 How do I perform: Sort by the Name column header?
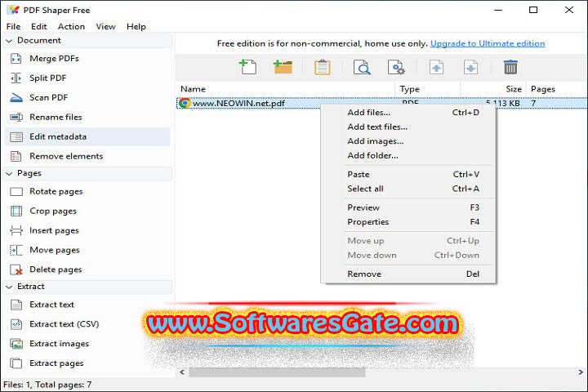(x=285, y=89)
